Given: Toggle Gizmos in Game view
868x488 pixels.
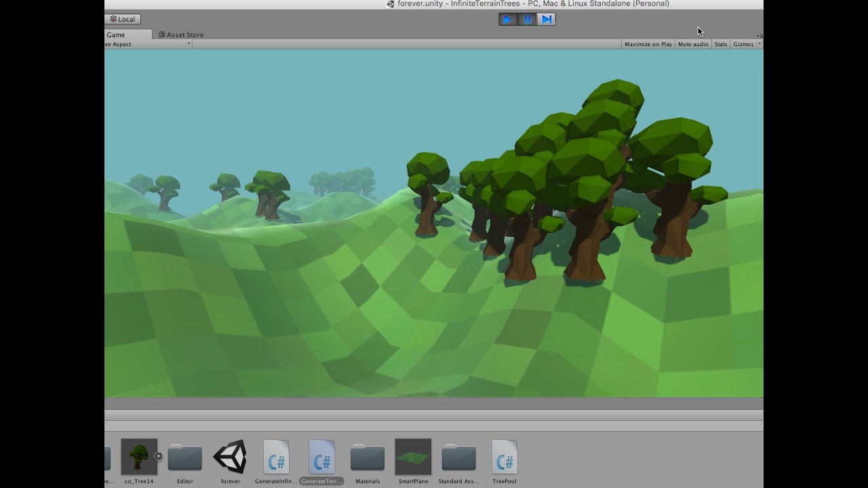Looking at the screenshot, I should tap(743, 44).
